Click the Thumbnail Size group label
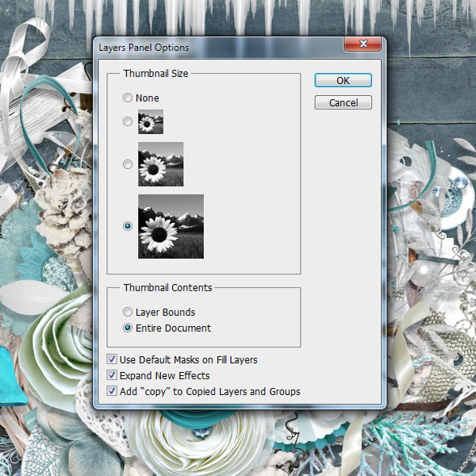 click(x=155, y=74)
